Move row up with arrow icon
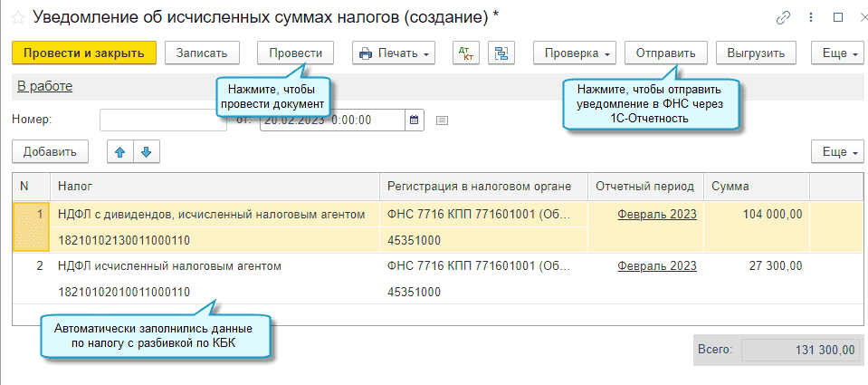868x385 pixels. [118, 151]
